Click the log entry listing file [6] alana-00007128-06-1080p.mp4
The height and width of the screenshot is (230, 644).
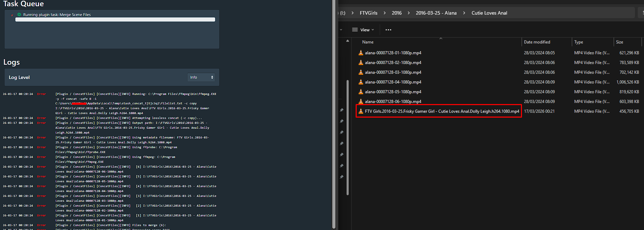click(136, 169)
